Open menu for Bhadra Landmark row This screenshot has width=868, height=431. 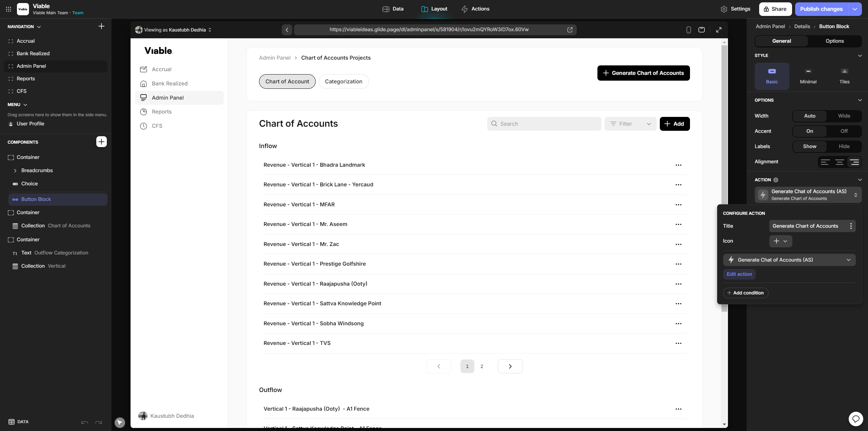tap(678, 165)
